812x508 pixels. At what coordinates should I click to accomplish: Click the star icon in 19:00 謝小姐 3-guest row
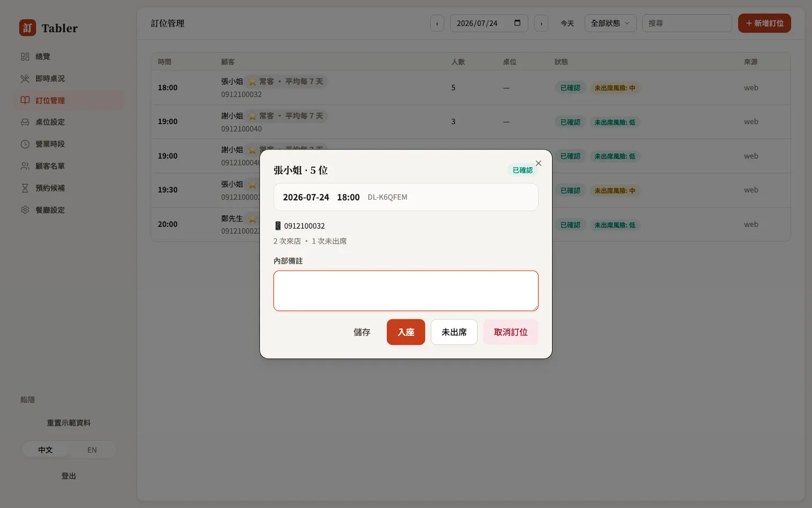click(x=253, y=116)
